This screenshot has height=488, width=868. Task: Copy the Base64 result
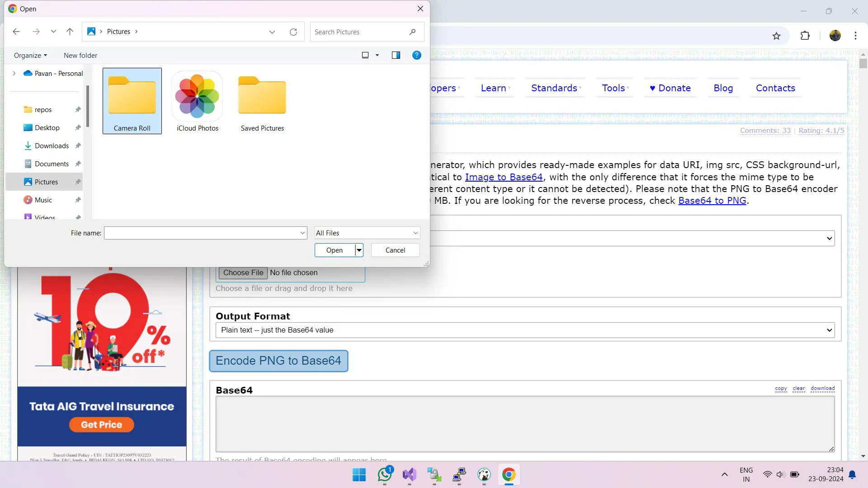pyautogui.click(x=781, y=389)
